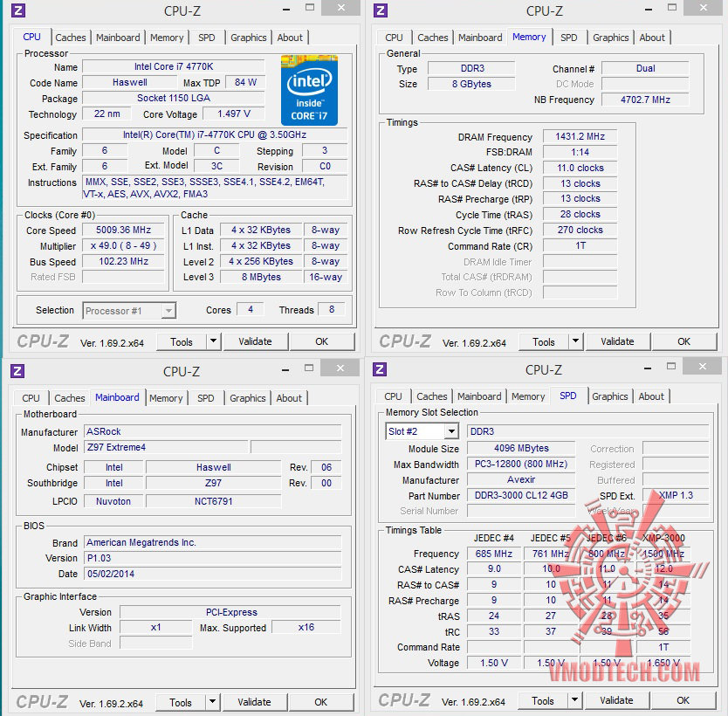Click the empty Rated FSB field
The width and height of the screenshot is (728, 716).
tap(123, 277)
